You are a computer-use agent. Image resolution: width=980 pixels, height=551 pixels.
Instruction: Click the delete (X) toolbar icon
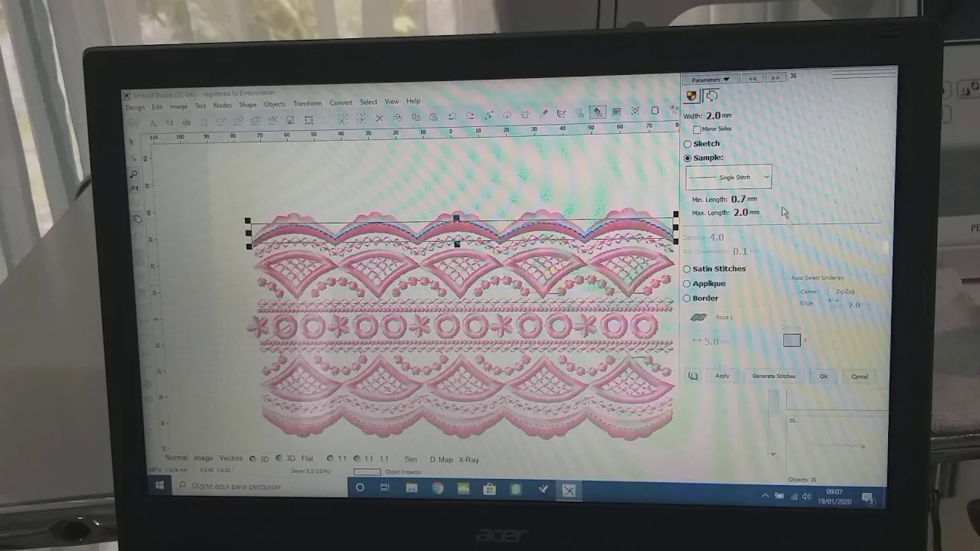(378, 119)
